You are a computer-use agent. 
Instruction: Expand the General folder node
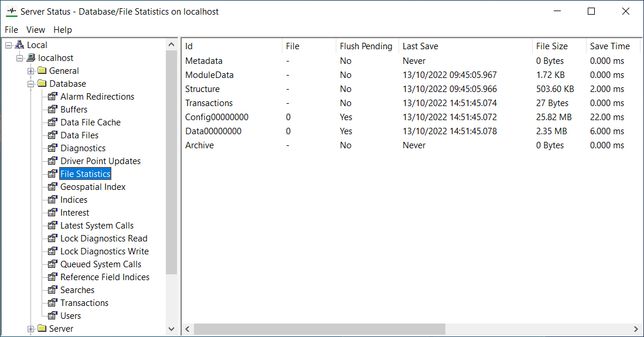31,71
